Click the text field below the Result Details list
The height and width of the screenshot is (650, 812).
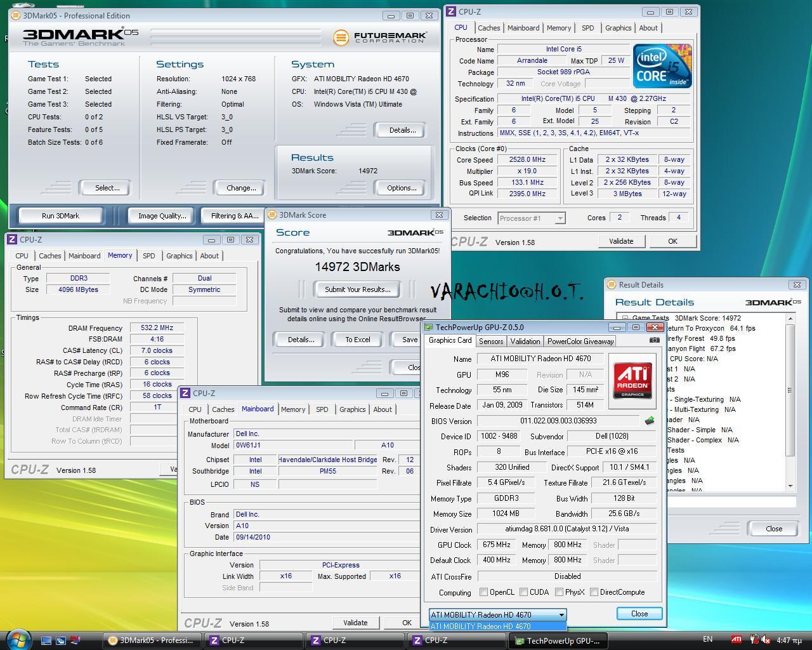(x=731, y=502)
